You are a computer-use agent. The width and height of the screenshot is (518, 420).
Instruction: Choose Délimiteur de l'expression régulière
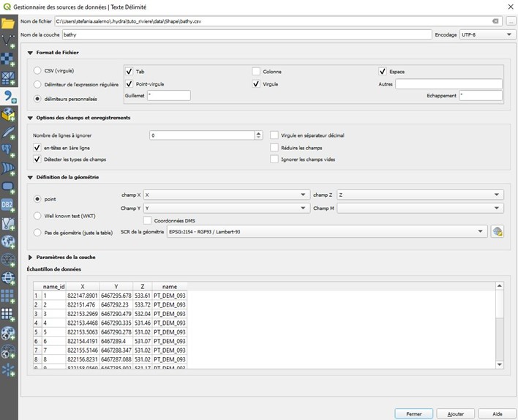click(x=37, y=85)
